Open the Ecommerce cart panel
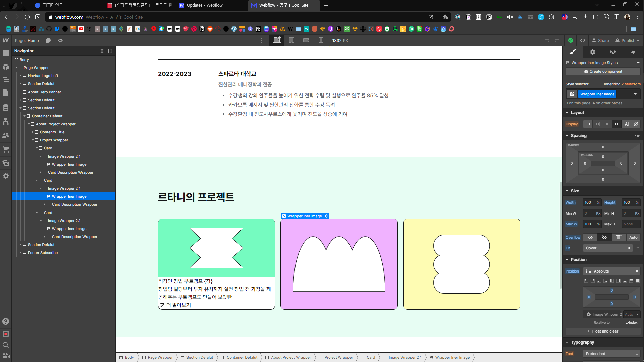Viewport: 644px width, 362px height. [6, 149]
